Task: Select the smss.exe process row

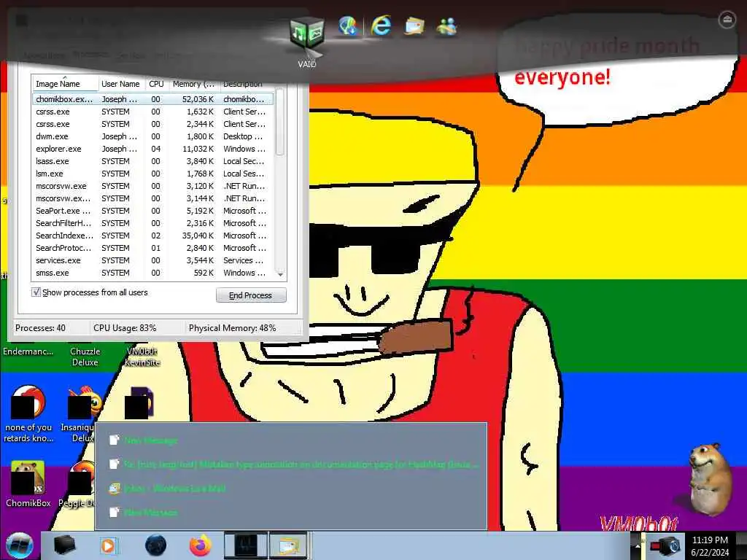Action: 153,273
